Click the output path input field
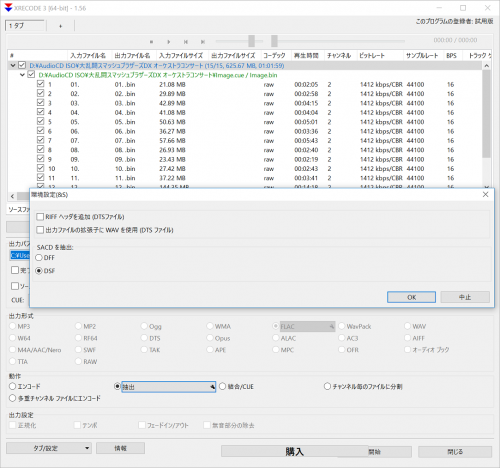The width and height of the screenshot is (500, 468). click(x=20, y=255)
